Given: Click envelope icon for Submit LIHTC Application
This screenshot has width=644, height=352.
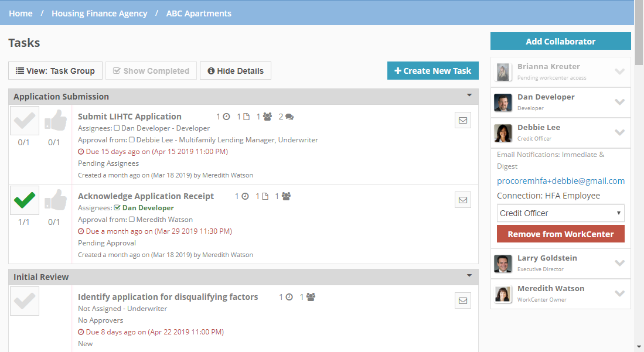Looking at the screenshot, I should 463,120.
